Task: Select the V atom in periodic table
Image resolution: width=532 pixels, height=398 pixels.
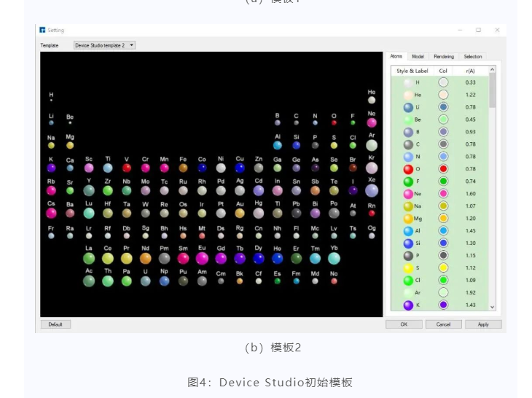Action: [127, 168]
